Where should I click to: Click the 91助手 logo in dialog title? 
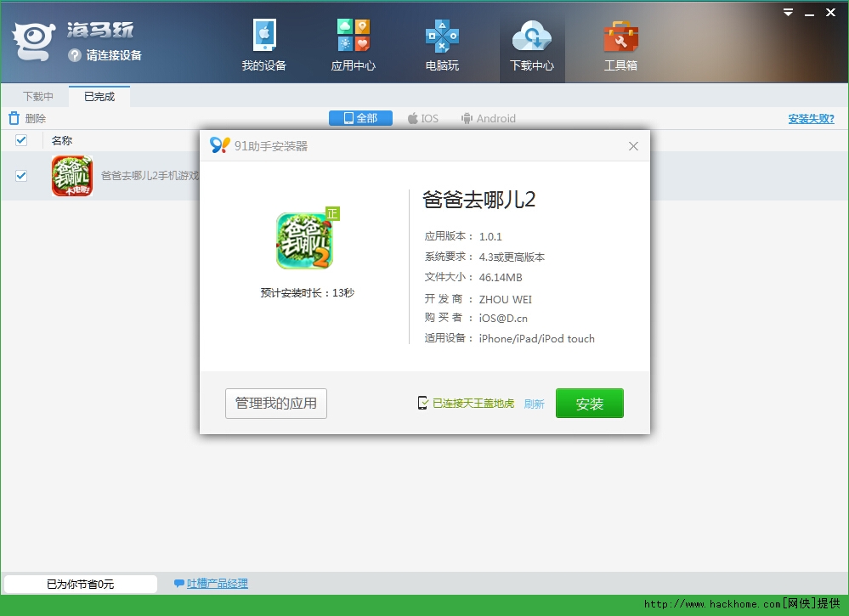pyautogui.click(x=220, y=145)
